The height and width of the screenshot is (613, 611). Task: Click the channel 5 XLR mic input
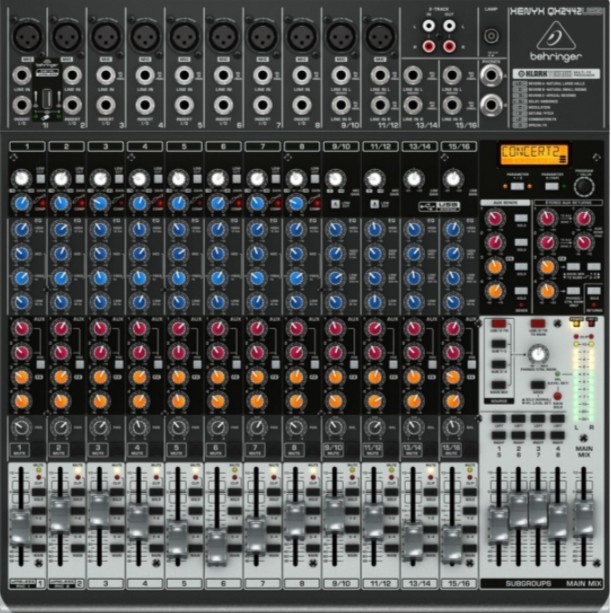click(x=184, y=37)
